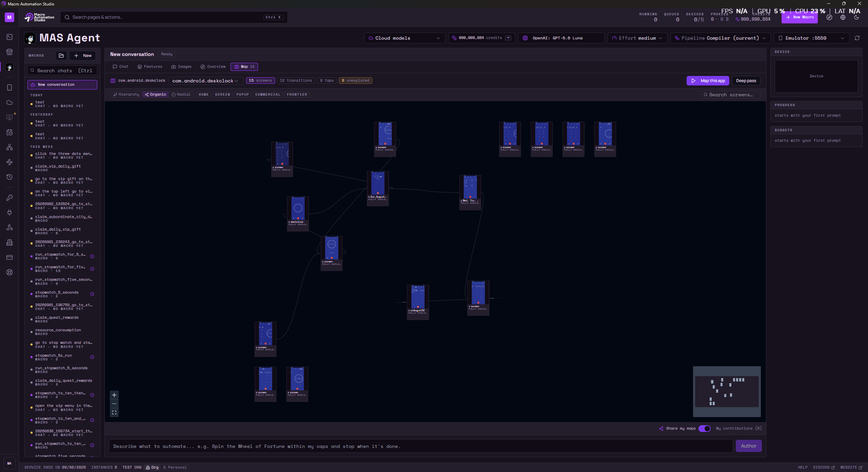
Task: Zoom in on the map canvas
Action: pyautogui.click(x=114, y=395)
